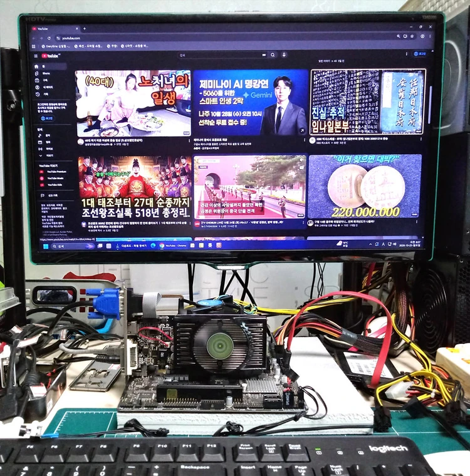The image size is (470, 476).
Task: Click the page vertical scrollbar
Action: (x=430, y=105)
